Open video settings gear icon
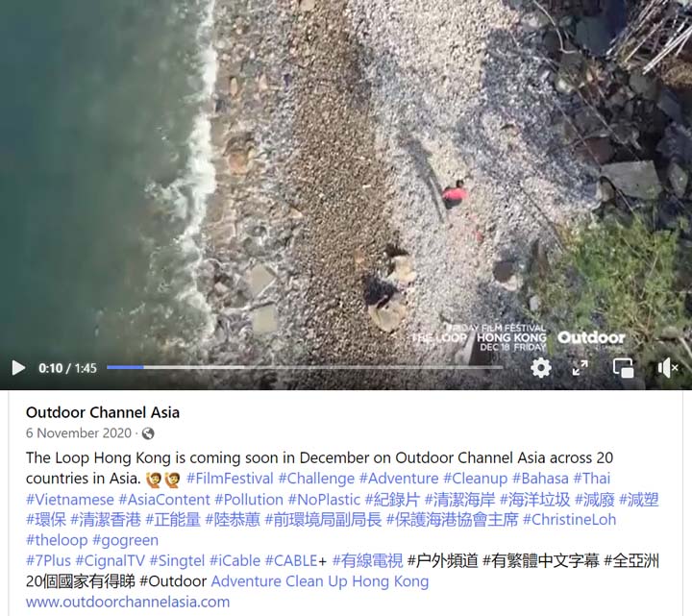Viewport: 692px width, 616px height. [540, 367]
